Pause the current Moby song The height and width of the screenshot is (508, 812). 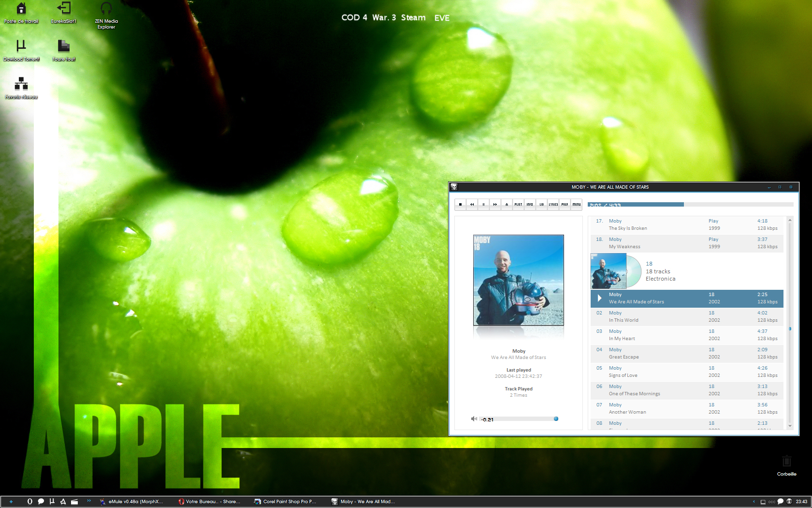pyautogui.click(x=483, y=204)
